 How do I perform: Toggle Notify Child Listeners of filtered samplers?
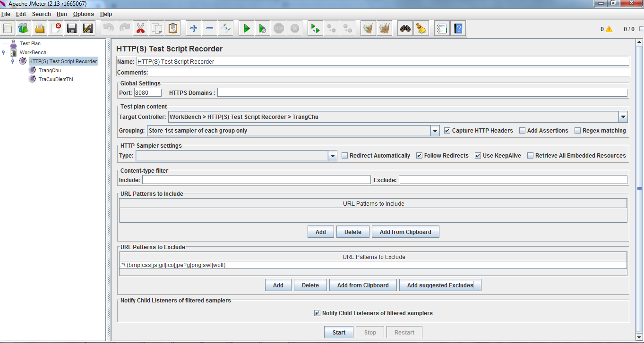point(317,313)
